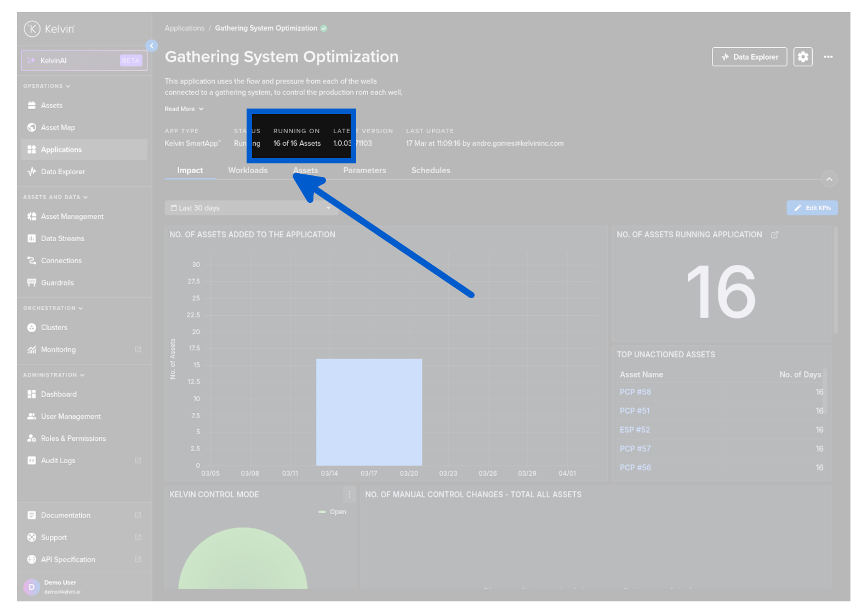Click the bar in the assets added chart

point(369,412)
